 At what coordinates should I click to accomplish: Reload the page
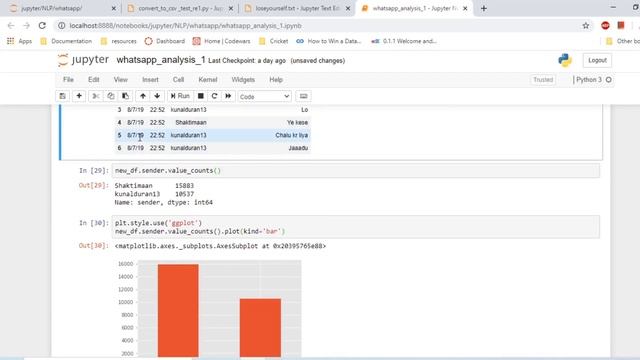click(42, 26)
